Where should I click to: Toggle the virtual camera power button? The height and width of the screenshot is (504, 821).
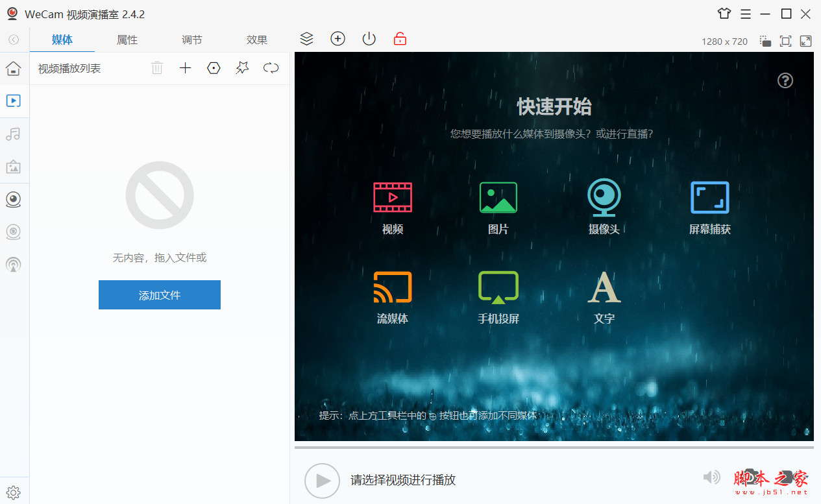[x=369, y=38]
